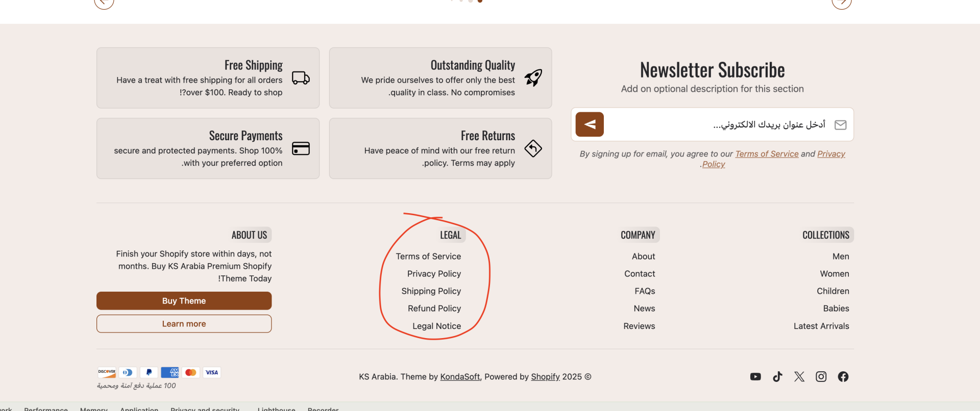This screenshot has height=411, width=980.
Task: Browse the Men collection link
Action: click(841, 256)
